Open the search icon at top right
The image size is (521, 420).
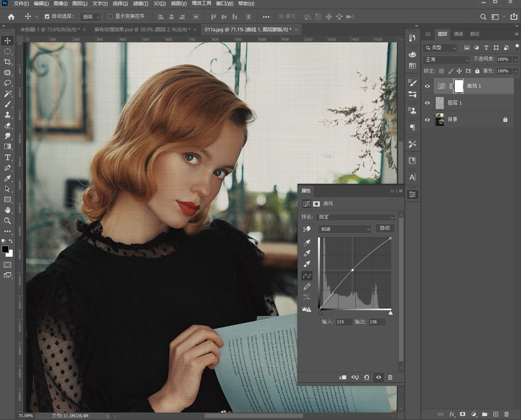tap(483, 17)
